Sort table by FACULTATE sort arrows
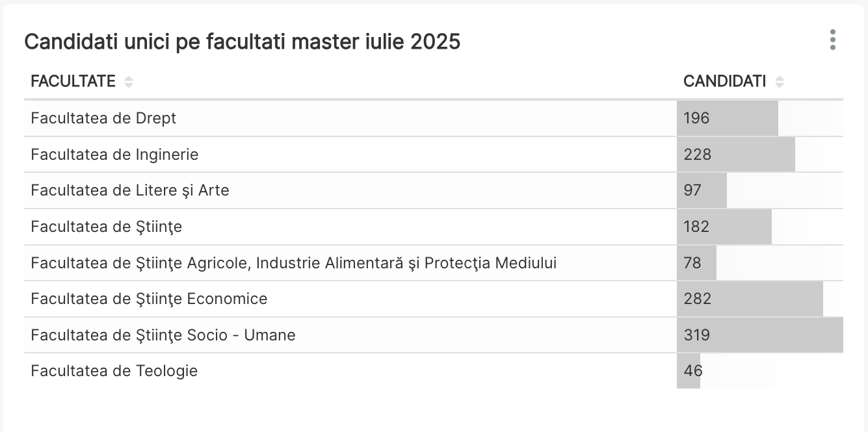 click(x=129, y=82)
